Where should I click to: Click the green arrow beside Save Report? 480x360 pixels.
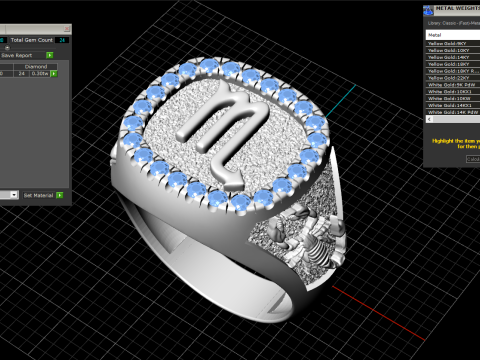tap(50, 55)
